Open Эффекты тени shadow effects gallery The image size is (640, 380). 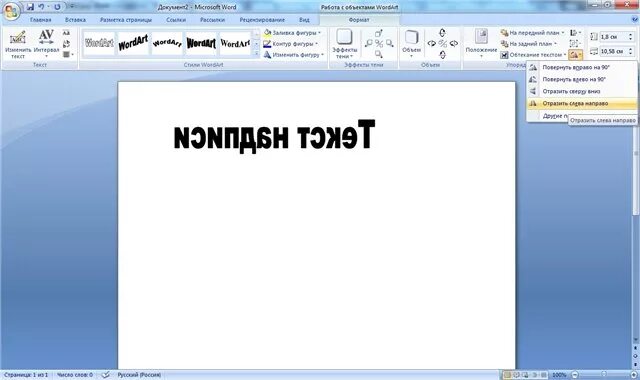[x=344, y=44]
